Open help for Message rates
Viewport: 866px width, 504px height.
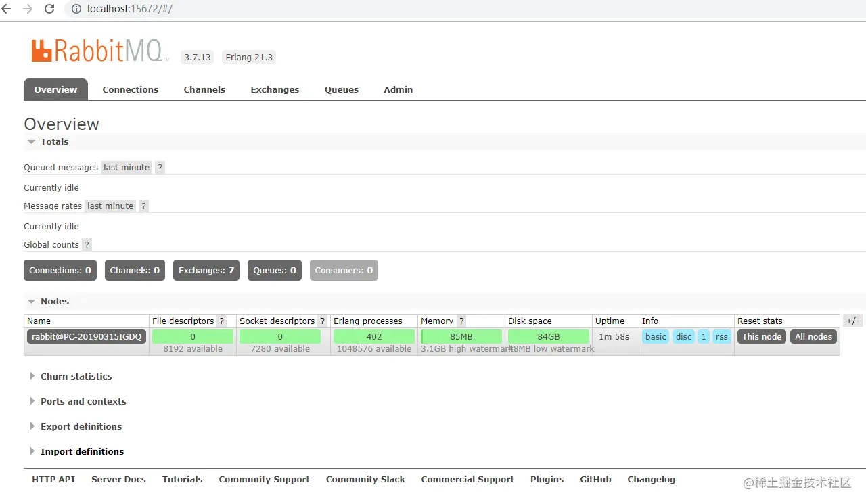click(143, 206)
